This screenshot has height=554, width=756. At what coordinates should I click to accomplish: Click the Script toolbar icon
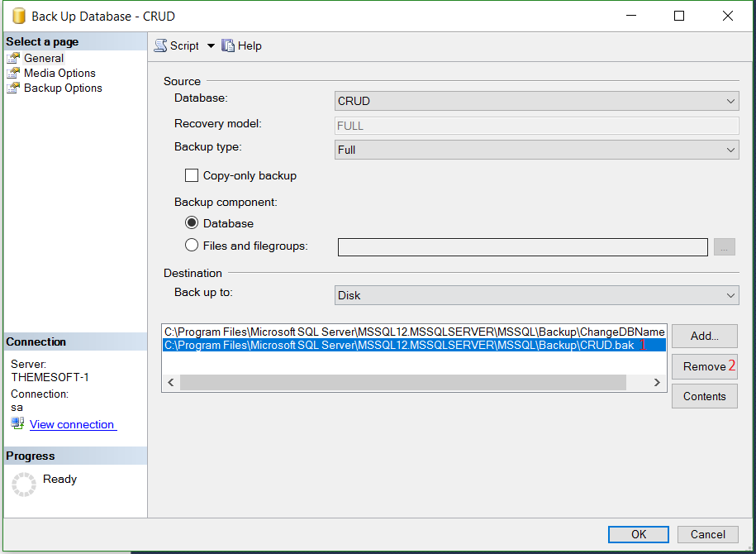point(160,45)
